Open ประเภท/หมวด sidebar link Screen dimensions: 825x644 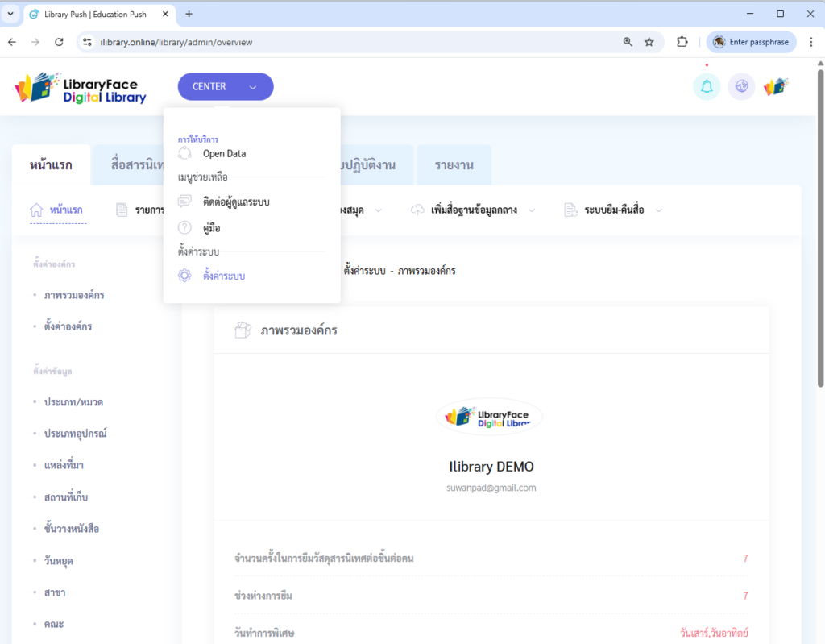click(x=73, y=401)
